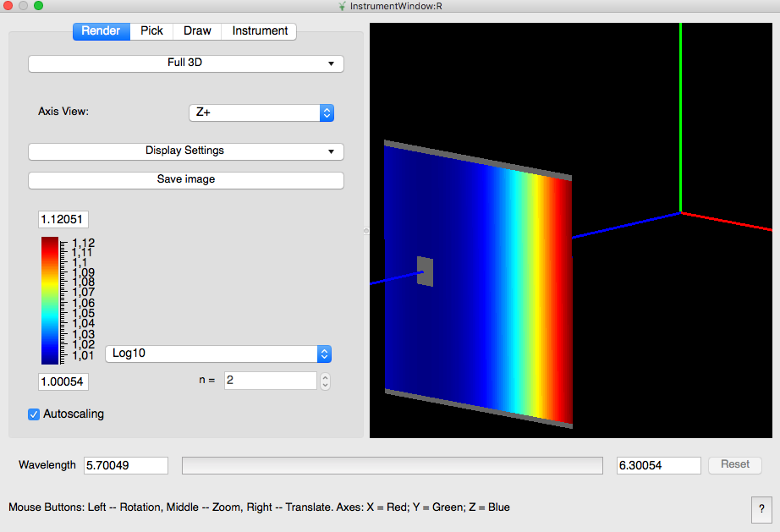Click the small gray monitor on the detector
The width and height of the screenshot is (780, 532).
pos(425,271)
